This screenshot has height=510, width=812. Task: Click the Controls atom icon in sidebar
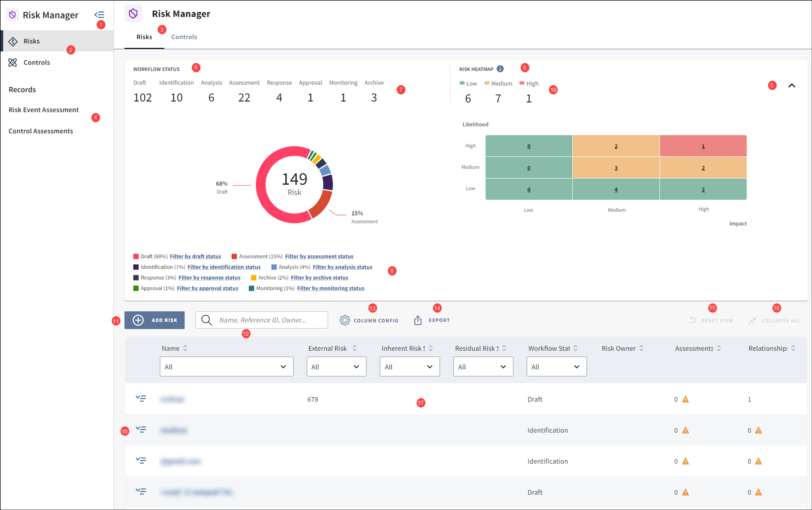[x=13, y=62]
